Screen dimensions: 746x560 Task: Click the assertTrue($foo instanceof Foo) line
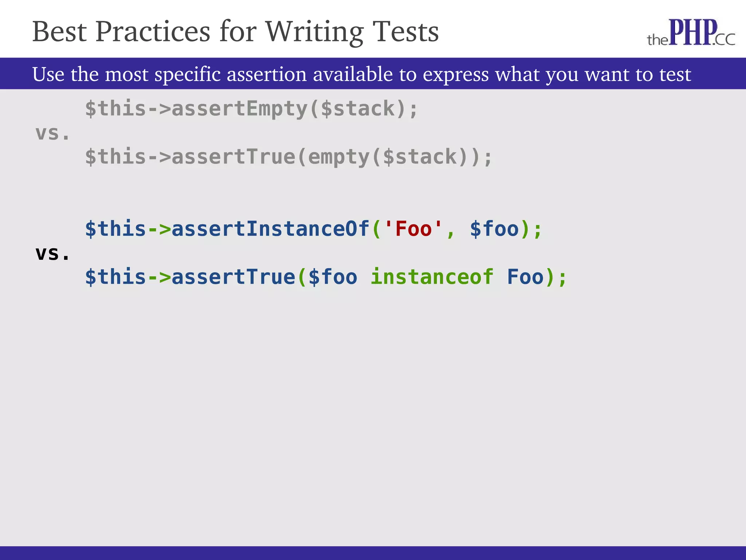pyautogui.click(x=326, y=277)
